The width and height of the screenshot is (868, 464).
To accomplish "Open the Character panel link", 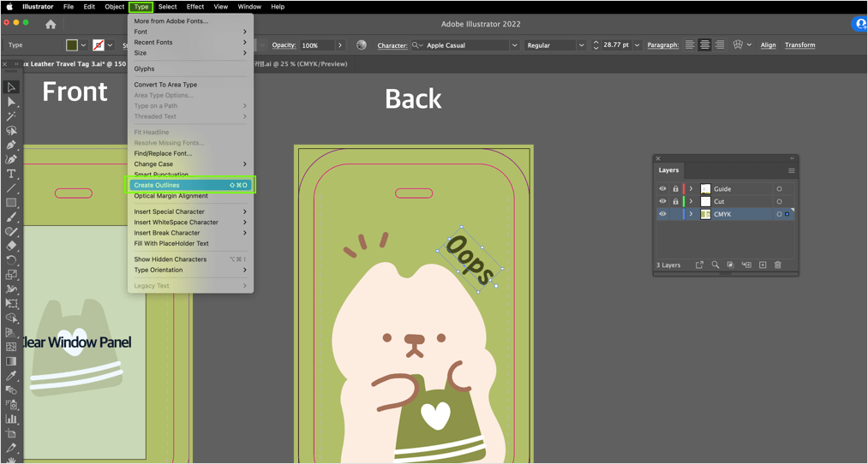I will pyautogui.click(x=392, y=45).
